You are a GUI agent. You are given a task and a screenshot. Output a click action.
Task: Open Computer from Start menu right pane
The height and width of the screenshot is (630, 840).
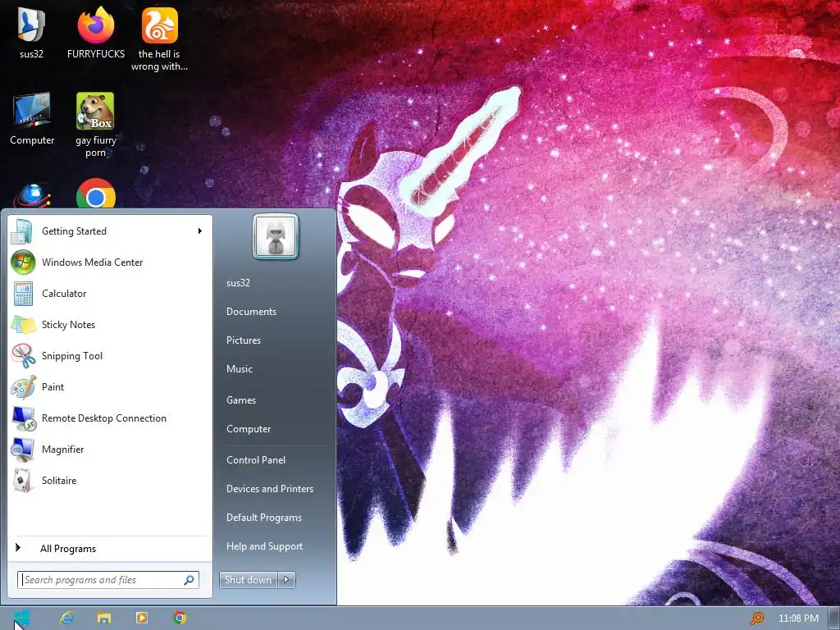[249, 429]
